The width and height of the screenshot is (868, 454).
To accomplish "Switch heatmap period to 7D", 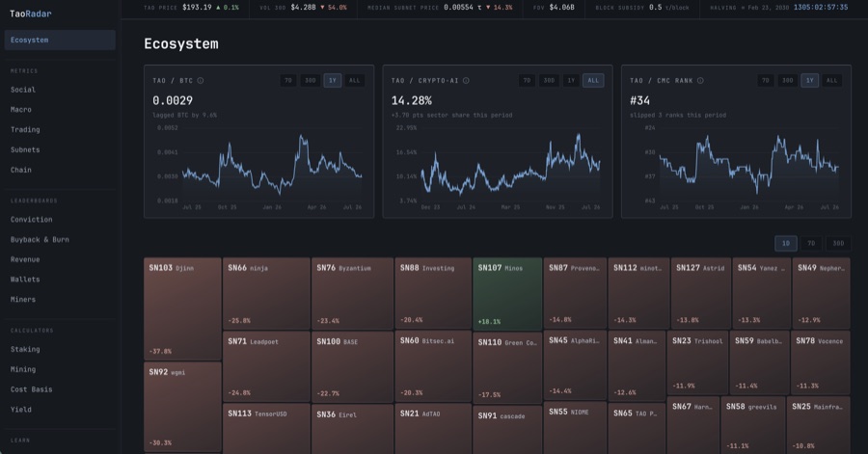I will [811, 243].
